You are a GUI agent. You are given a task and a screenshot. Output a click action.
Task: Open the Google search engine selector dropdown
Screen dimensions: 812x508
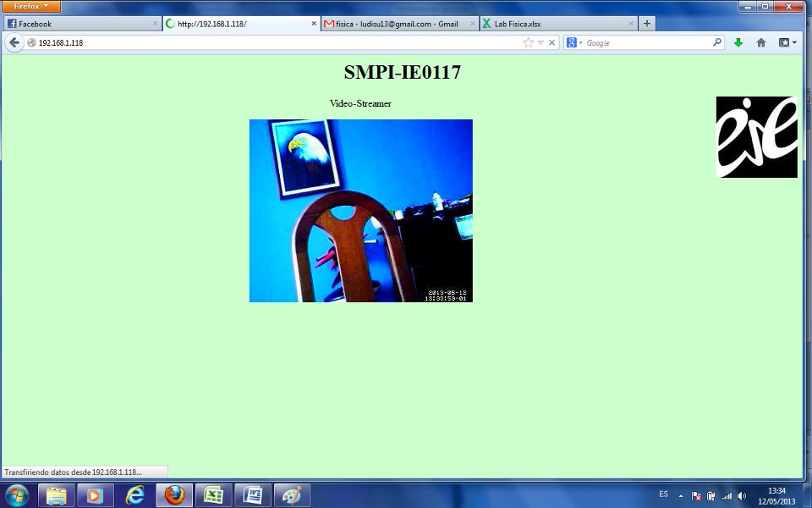pos(575,42)
